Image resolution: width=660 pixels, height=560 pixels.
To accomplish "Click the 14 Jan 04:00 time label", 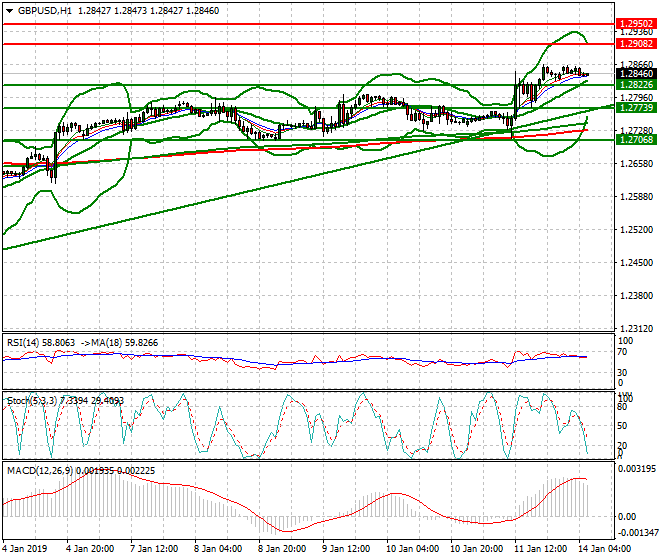I will (604, 549).
